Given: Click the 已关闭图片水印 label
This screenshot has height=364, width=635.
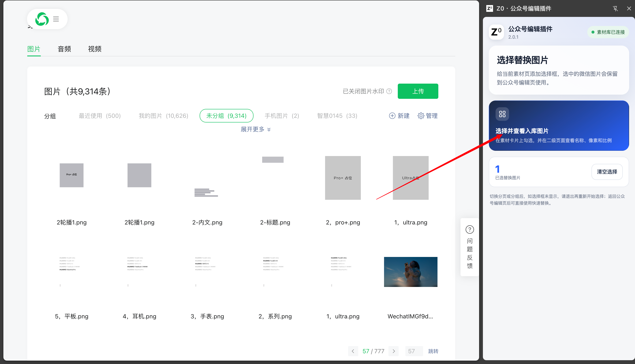Looking at the screenshot, I should (363, 91).
